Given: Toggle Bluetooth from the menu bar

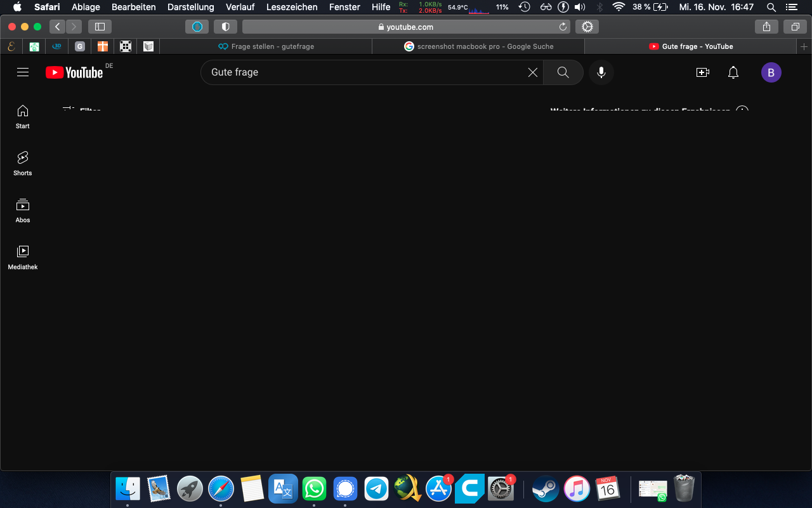Looking at the screenshot, I should pyautogui.click(x=599, y=8).
